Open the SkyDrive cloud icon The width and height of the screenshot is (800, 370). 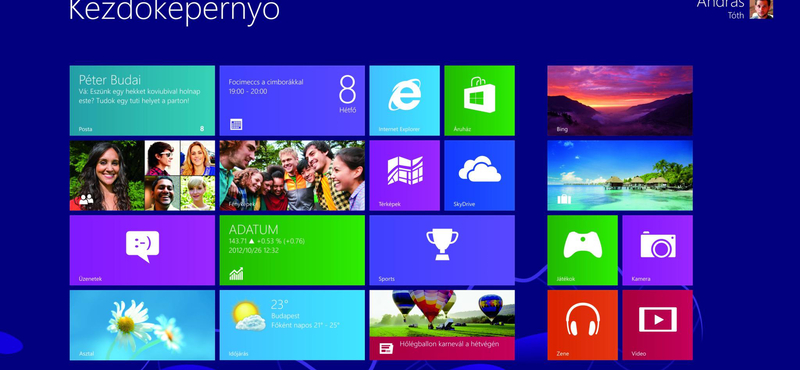click(x=479, y=169)
